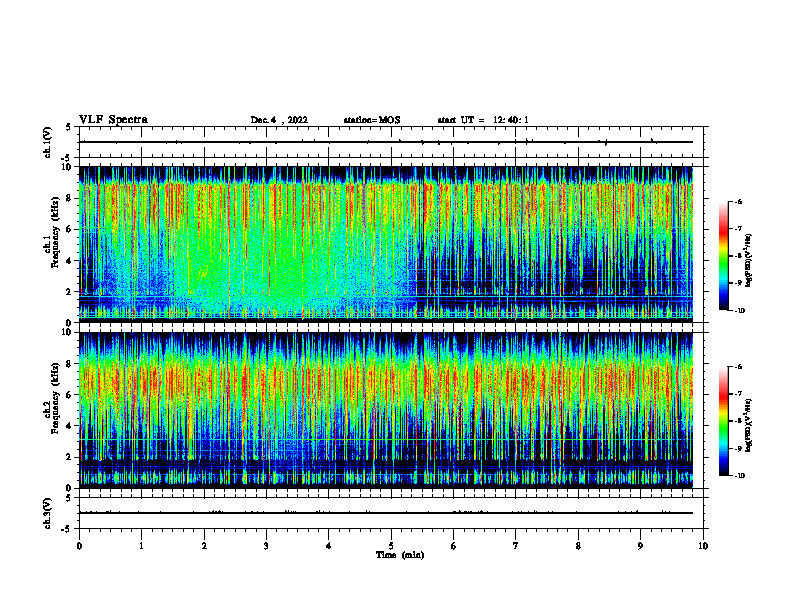This screenshot has width=792, height=612.
Task: Click the ch.2 PSD color scale bar
Action: [723, 421]
